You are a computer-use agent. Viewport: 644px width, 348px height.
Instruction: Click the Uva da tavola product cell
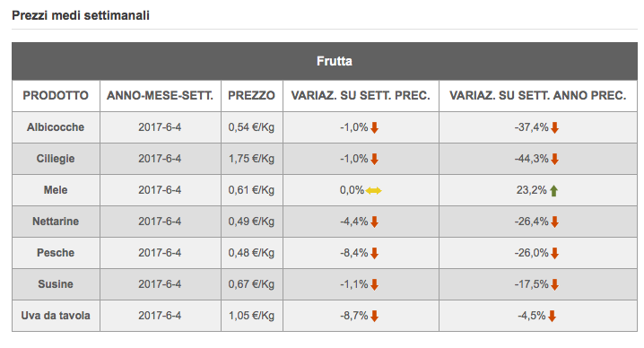[56, 316]
